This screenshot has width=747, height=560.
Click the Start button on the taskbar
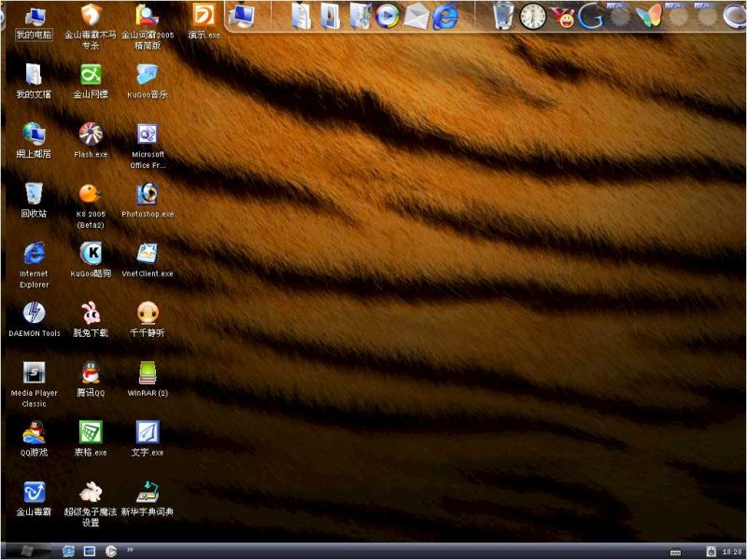(28, 552)
